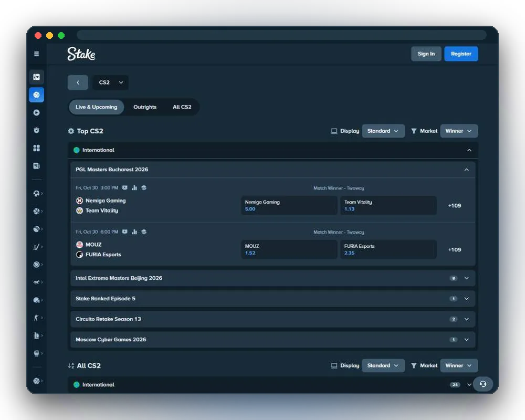
Task: Expand the shooter figure esports sidebar icon
Action: (37, 318)
